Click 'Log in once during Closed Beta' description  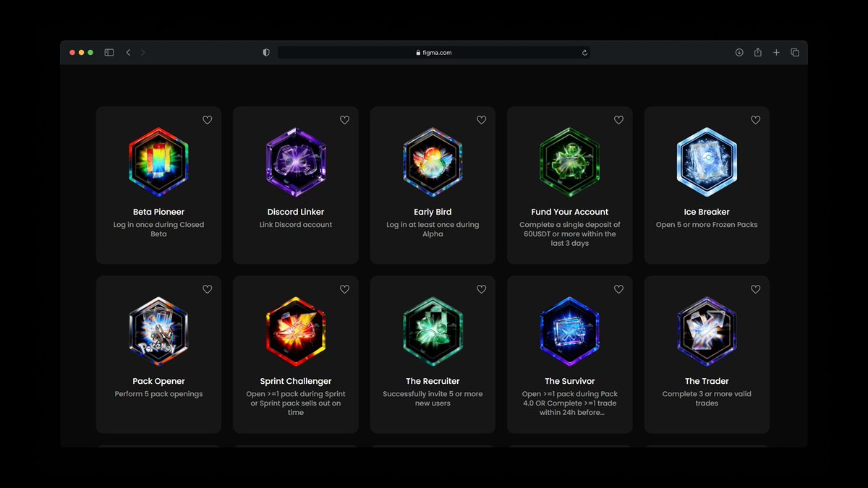pyautogui.click(x=158, y=229)
